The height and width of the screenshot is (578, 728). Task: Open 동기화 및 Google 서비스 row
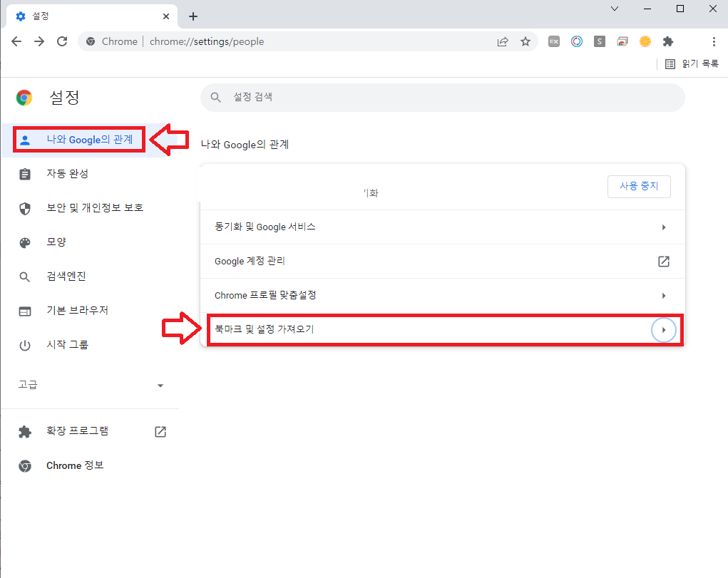click(443, 227)
